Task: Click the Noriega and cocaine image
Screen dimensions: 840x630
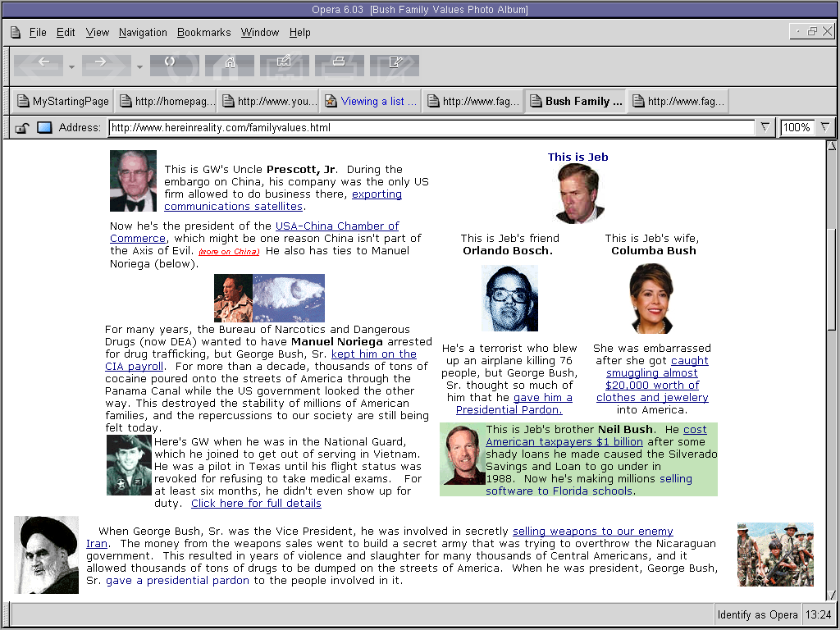Action: [269, 298]
